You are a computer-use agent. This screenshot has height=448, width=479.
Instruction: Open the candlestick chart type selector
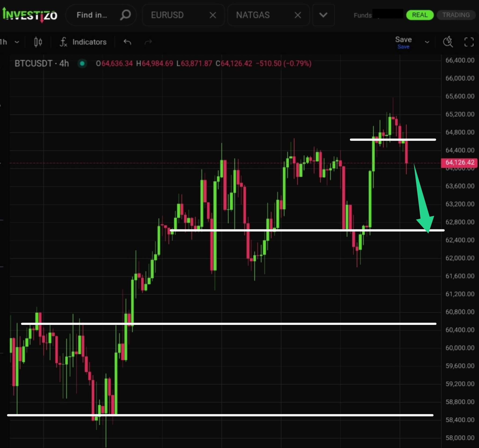(38, 42)
